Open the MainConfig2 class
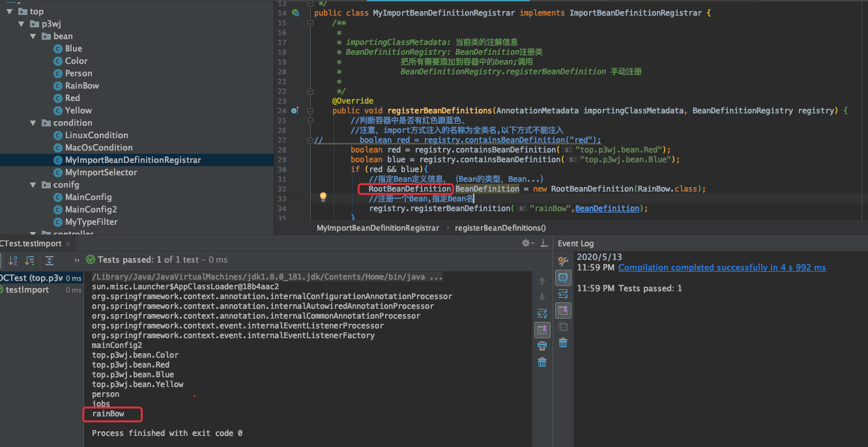Viewport: 868px width, 447px height. point(91,209)
